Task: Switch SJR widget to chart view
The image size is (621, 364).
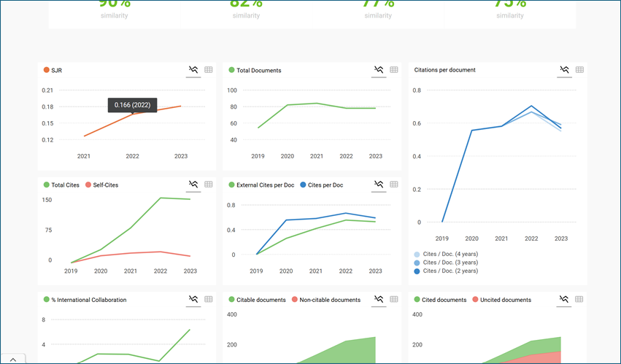Action: [193, 70]
